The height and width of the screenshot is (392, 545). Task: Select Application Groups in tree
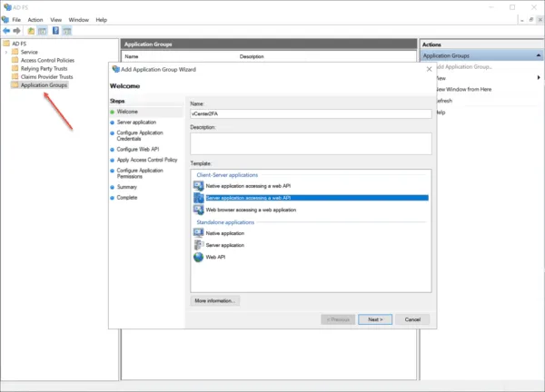(x=44, y=85)
